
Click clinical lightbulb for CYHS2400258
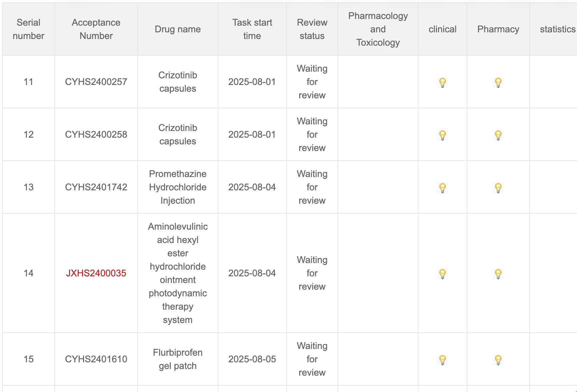(x=442, y=135)
